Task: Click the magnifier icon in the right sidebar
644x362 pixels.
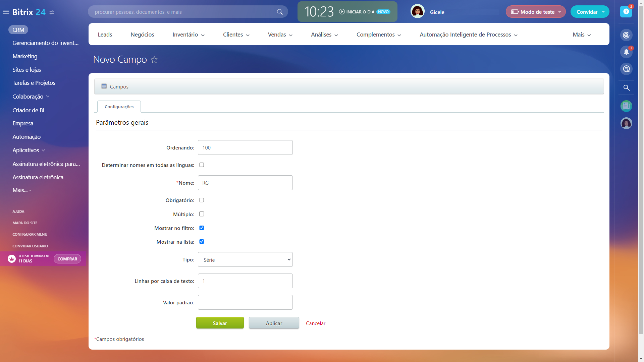Action: coord(626,88)
